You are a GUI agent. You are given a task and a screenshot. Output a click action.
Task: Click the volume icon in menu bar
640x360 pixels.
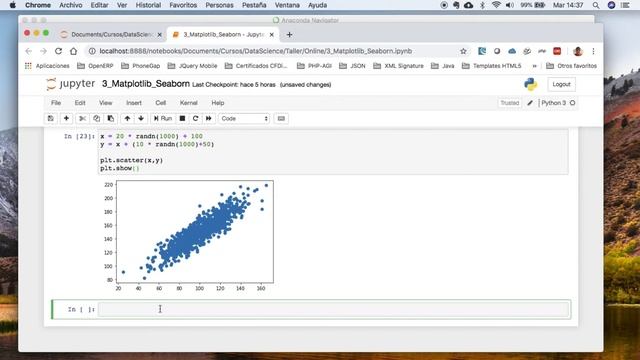(510, 5)
